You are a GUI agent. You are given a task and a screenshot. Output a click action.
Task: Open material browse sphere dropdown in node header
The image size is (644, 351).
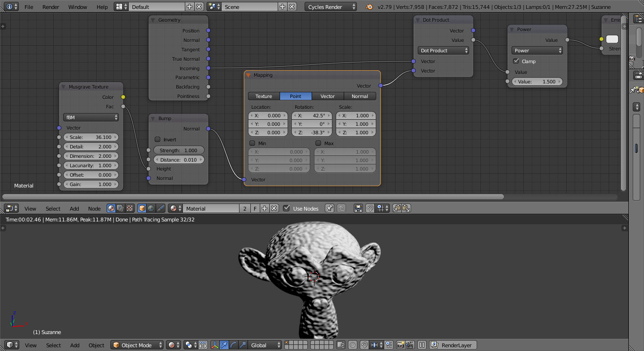(x=175, y=208)
